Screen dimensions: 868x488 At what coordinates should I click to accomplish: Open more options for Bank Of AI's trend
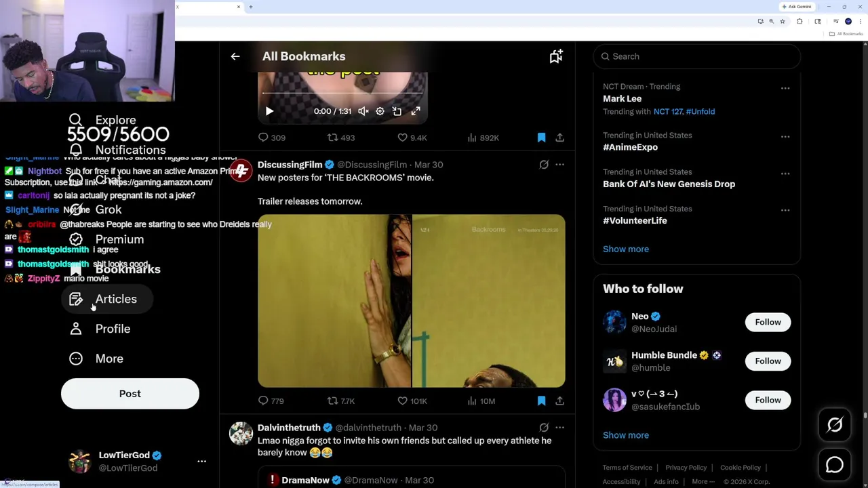(x=785, y=174)
